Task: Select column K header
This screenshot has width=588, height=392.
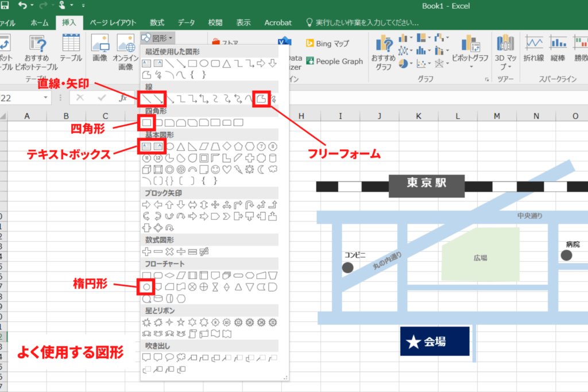Action: click(x=419, y=116)
